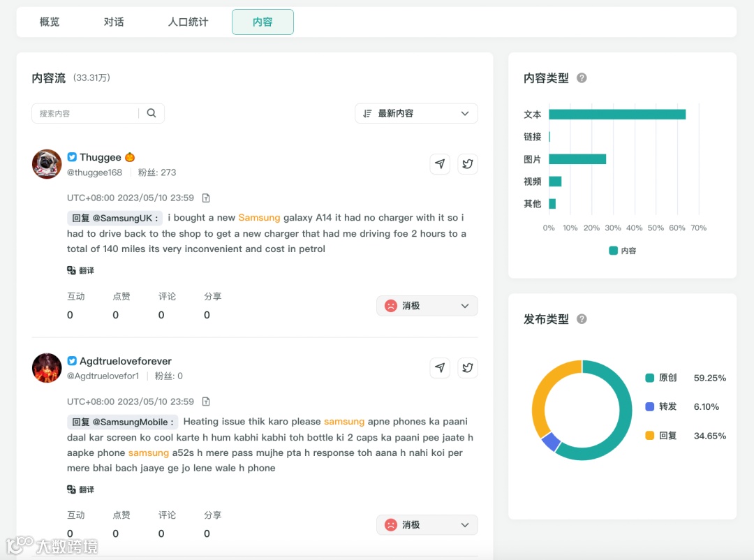754x560 pixels.
Task: Click the blue 转发 segment of the donut chart
Action: coord(550,442)
